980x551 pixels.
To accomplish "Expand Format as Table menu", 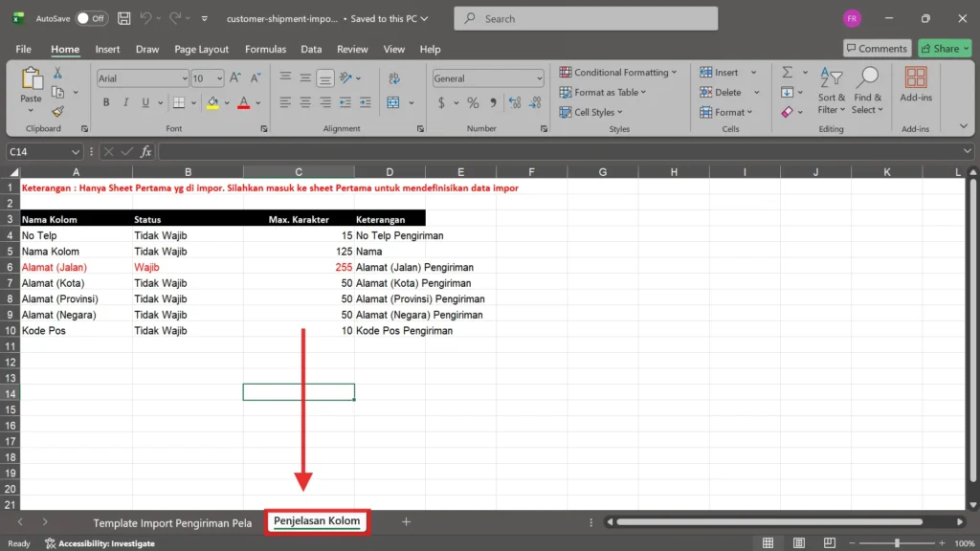I will tap(603, 93).
